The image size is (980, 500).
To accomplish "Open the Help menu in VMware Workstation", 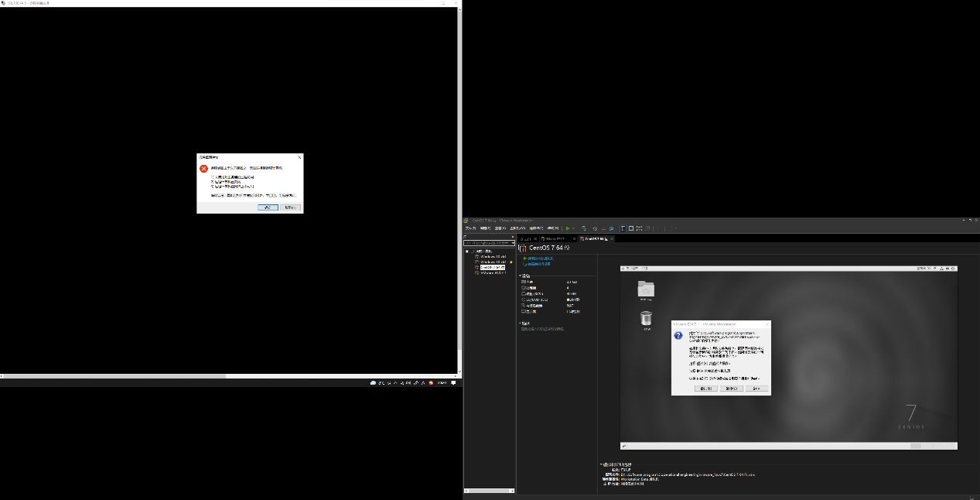I will pyautogui.click(x=553, y=228).
